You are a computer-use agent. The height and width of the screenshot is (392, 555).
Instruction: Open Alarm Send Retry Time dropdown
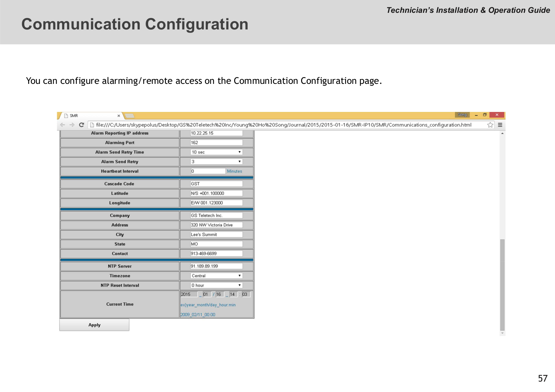[x=216, y=152]
